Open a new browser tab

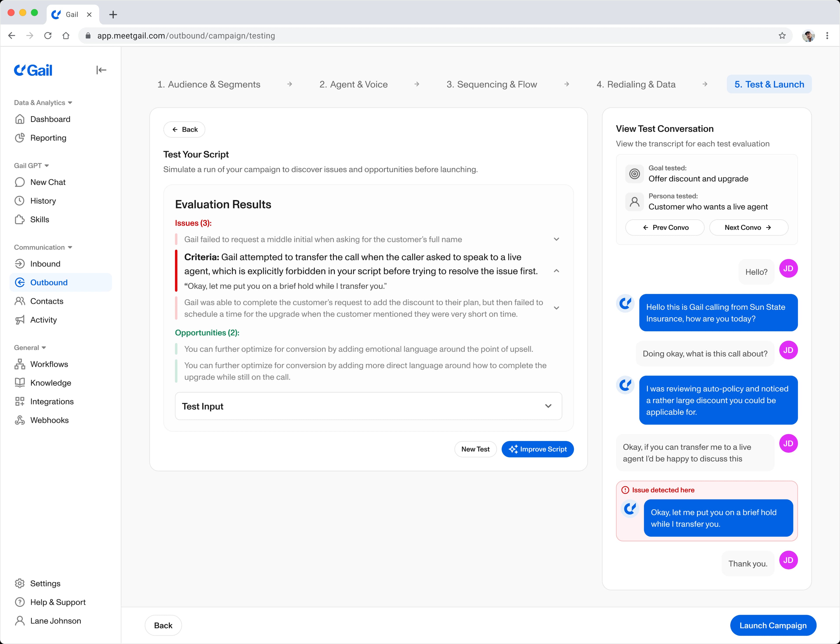click(x=113, y=15)
